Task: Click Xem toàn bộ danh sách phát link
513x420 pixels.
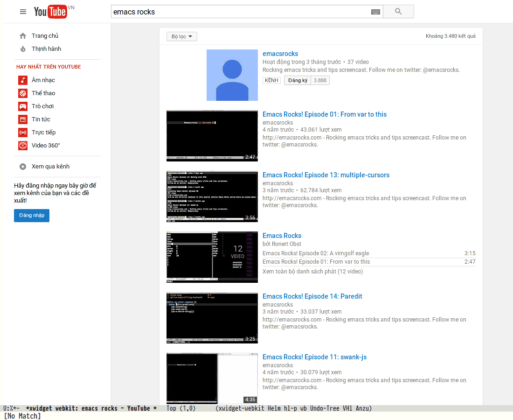Action: click(x=312, y=272)
